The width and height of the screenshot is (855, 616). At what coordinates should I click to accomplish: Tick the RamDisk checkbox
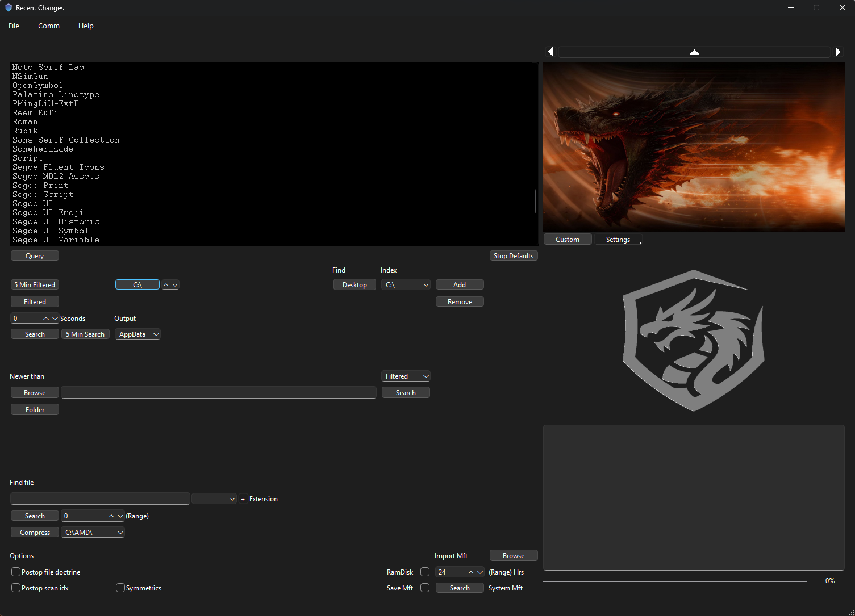point(425,572)
